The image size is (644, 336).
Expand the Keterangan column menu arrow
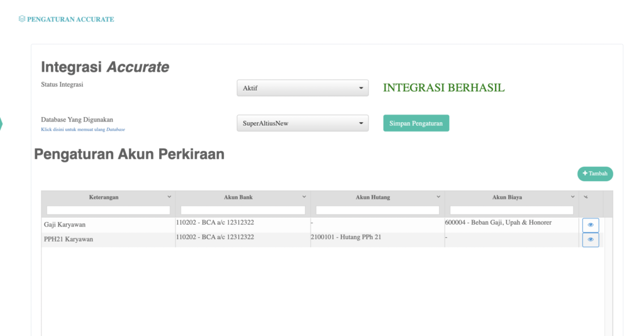(x=169, y=197)
